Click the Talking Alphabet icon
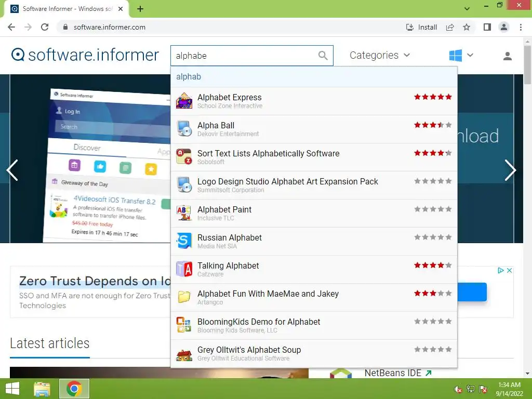 184,269
